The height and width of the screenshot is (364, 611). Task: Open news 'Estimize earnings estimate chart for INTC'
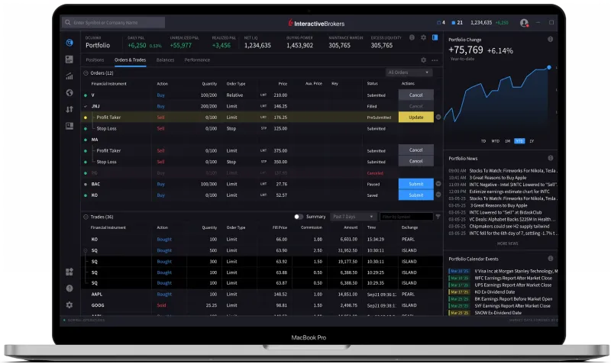pos(509,192)
